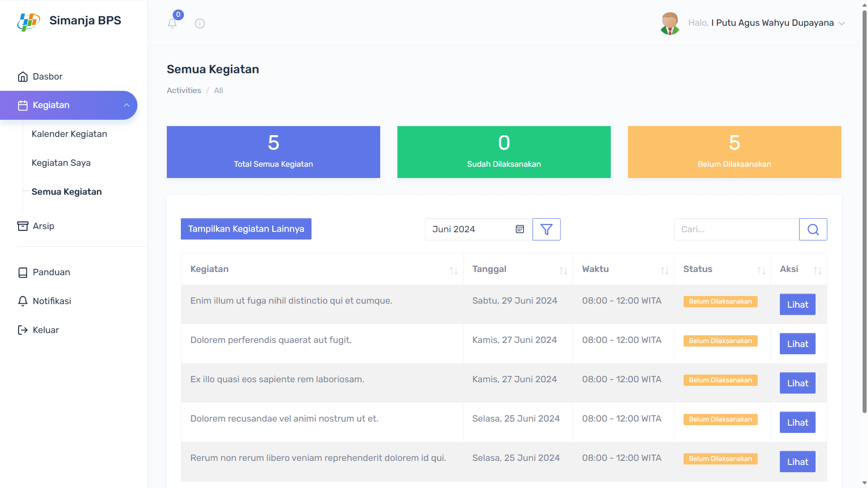The image size is (868, 488).
Task: Click the filter funnel icon button
Action: click(546, 230)
